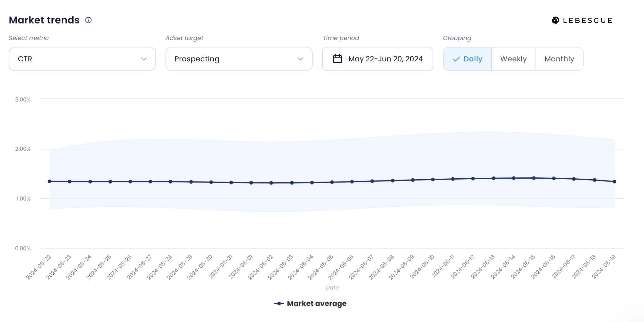Click the chevron on the CTR metric selector

coord(144,59)
